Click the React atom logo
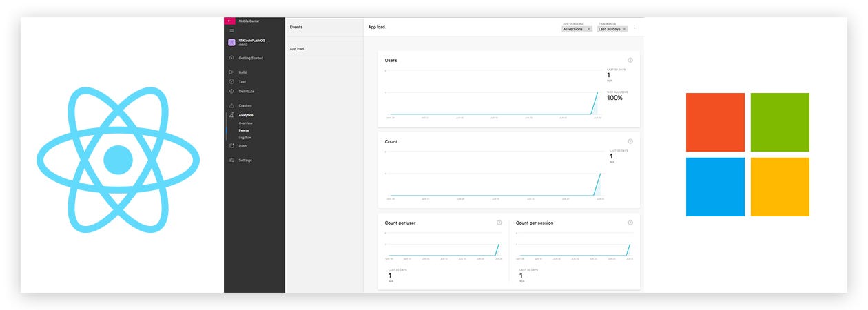Image resolution: width=868 pixels, height=310 pixels. (118, 160)
